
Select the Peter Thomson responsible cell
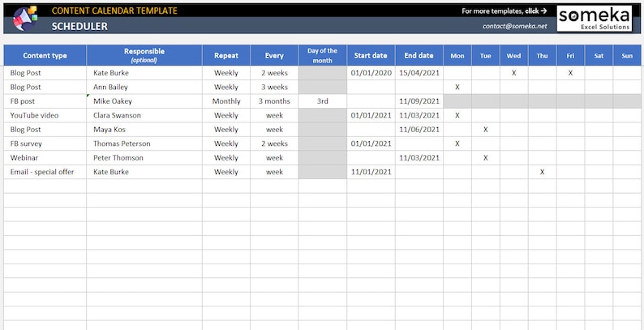[x=144, y=157]
